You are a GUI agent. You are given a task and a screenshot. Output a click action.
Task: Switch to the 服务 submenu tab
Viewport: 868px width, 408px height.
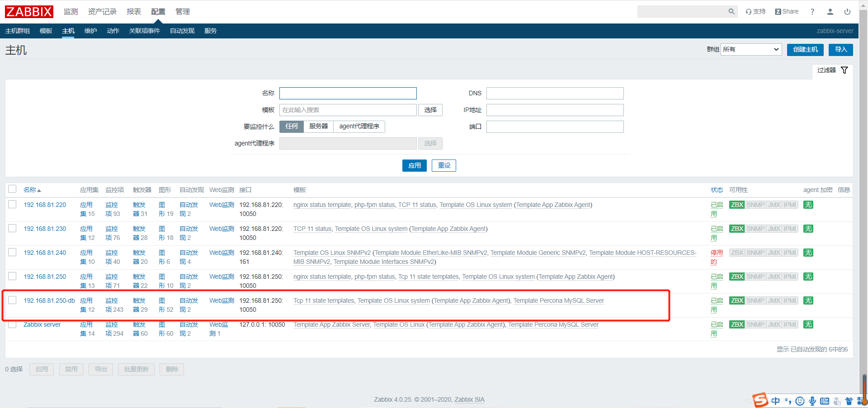point(210,31)
